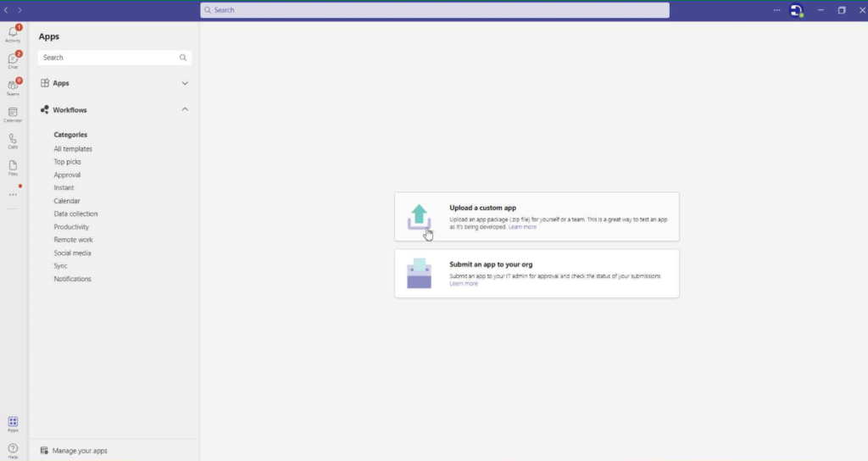Minimize the Teams window

point(821,10)
